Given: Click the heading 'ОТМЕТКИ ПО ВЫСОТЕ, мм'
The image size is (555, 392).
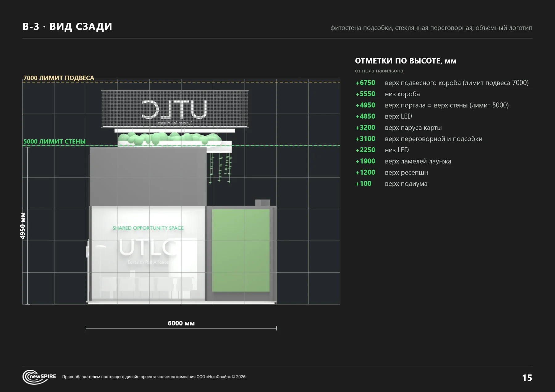Looking at the screenshot, I should (406, 61).
